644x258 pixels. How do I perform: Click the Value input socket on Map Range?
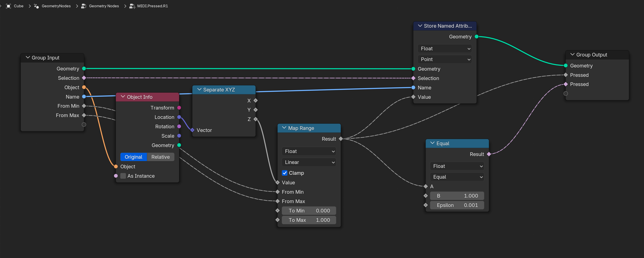tap(278, 183)
